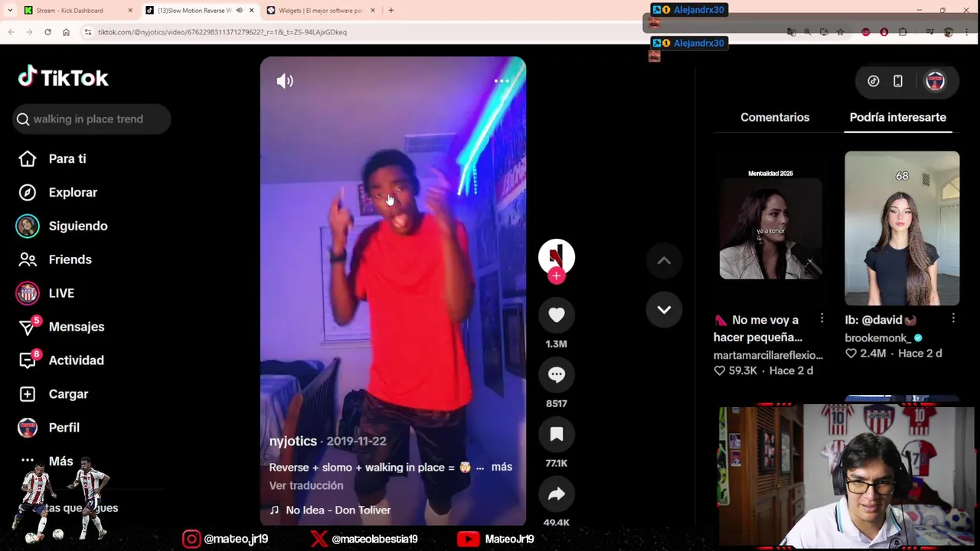Image resolution: width=980 pixels, height=551 pixels.
Task: Open the brookemonk_ video thumbnail
Action: (902, 228)
